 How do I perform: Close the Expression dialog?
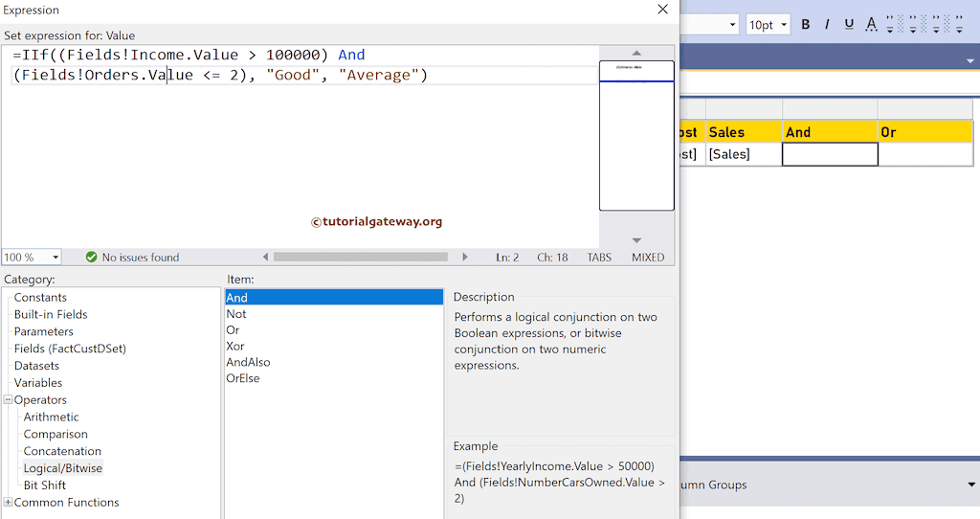[x=662, y=10]
